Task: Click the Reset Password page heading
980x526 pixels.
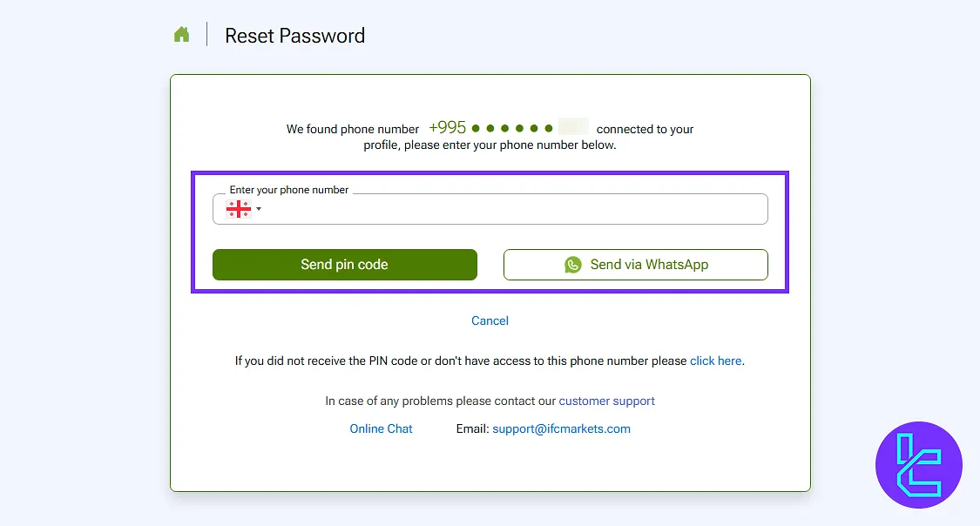Action: pos(294,36)
